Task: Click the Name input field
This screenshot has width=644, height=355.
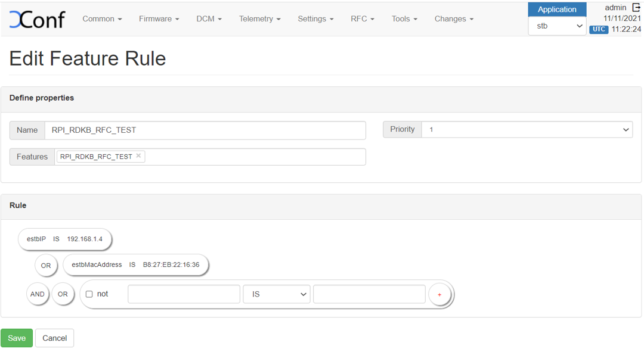Action: [205, 130]
